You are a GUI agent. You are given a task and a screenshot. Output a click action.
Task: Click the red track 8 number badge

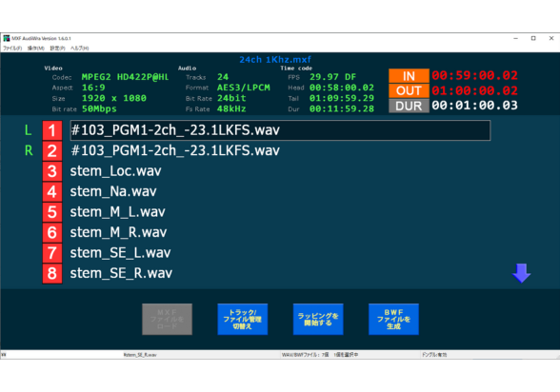click(x=52, y=274)
